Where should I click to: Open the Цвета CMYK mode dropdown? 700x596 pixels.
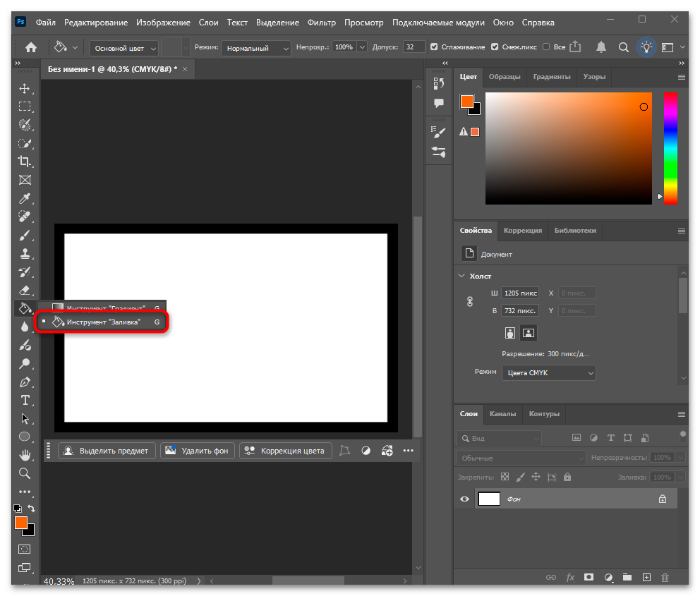click(x=549, y=373)
